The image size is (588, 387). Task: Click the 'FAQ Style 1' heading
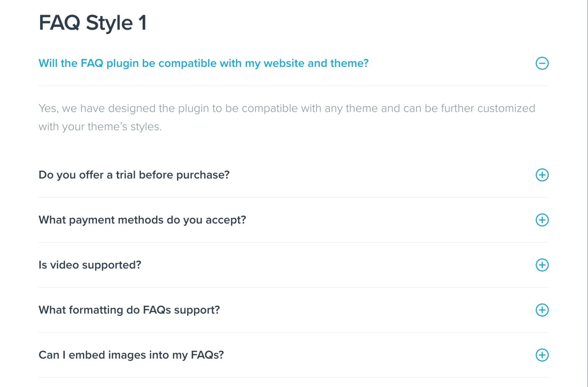(x=93, y=23)
